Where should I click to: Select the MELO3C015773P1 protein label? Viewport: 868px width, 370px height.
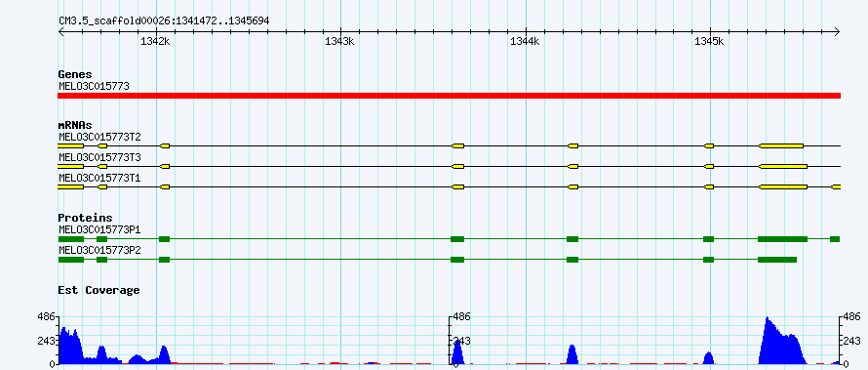99,229
